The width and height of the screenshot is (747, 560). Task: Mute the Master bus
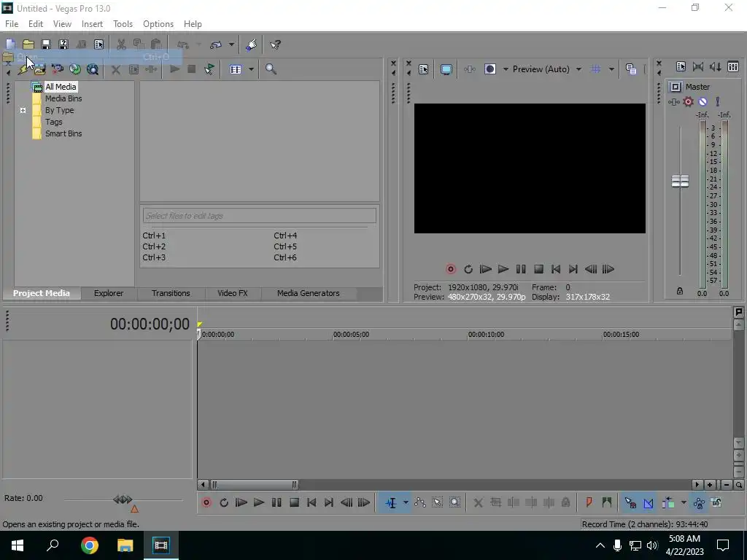click(x=703, y=102)
